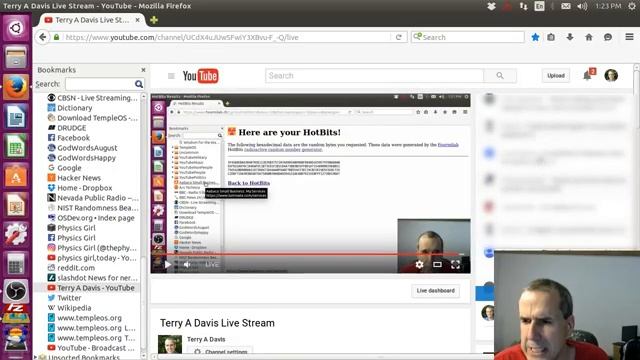Expand the Unsorted Bookmarks folder
The height and width of the screenshot is (360, 640).
click(36, 357)
